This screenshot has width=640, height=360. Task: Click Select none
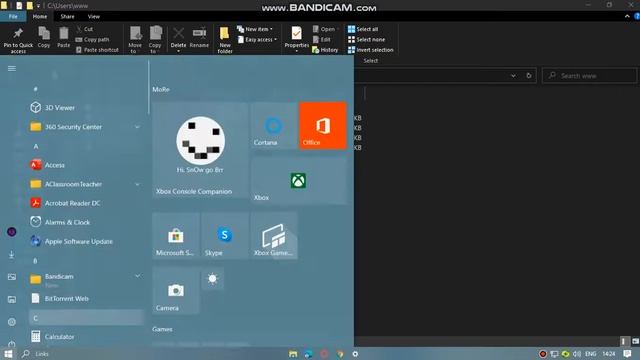(x=367, y=40)
